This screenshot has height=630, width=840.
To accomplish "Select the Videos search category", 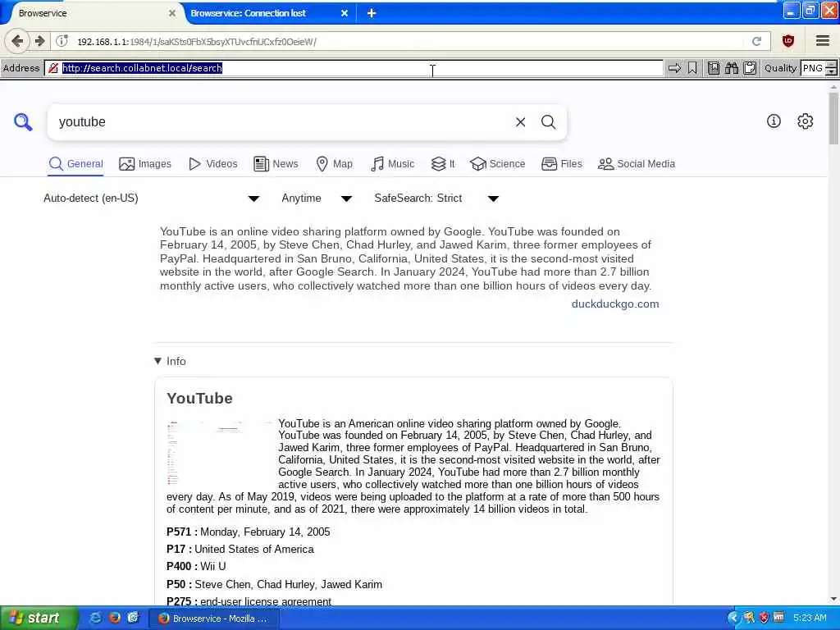I will (213, 164).
